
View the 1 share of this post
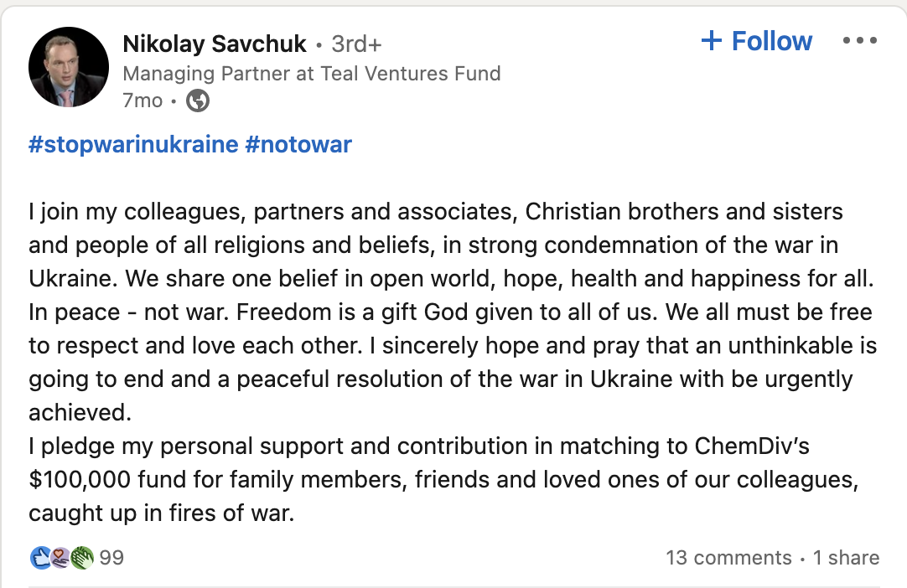pos(847,557)
